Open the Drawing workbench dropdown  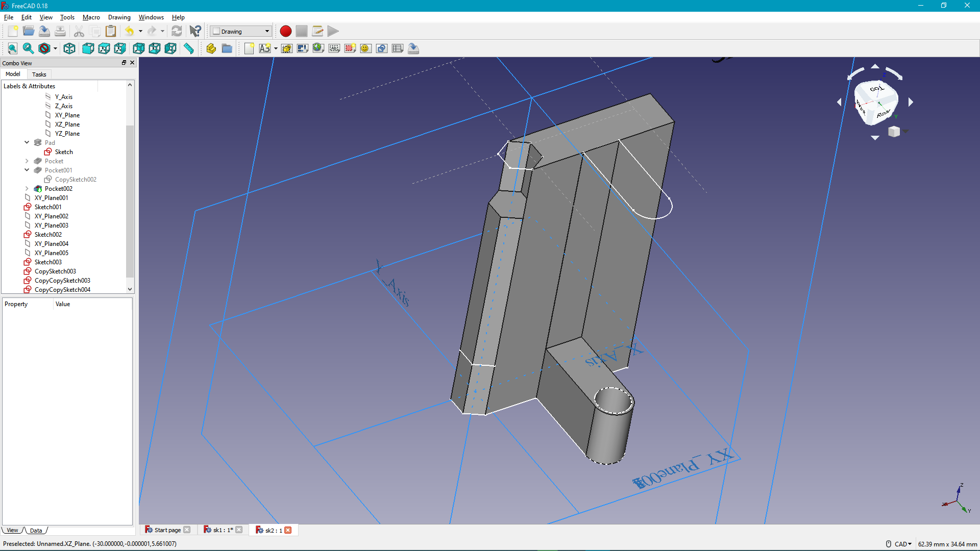pos(241,31)
